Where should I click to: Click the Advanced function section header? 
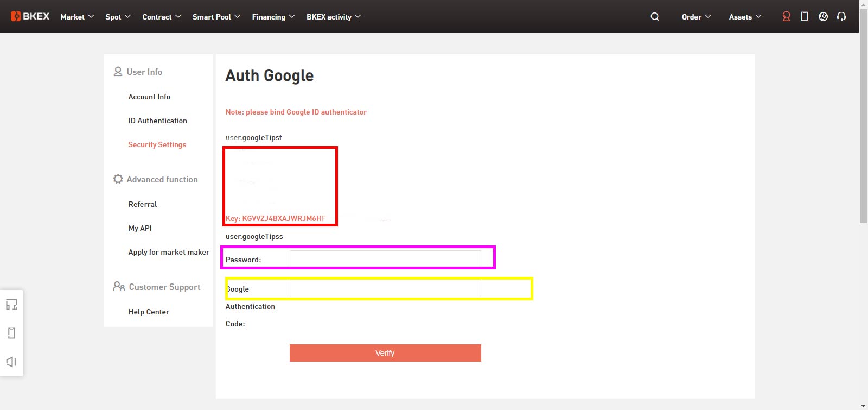[x=156, y=179]
